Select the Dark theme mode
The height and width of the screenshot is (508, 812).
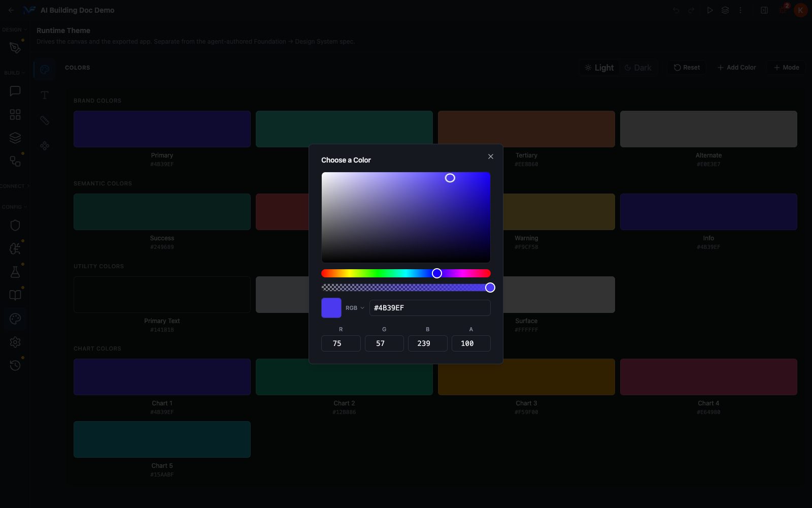[x=638, y=68]
